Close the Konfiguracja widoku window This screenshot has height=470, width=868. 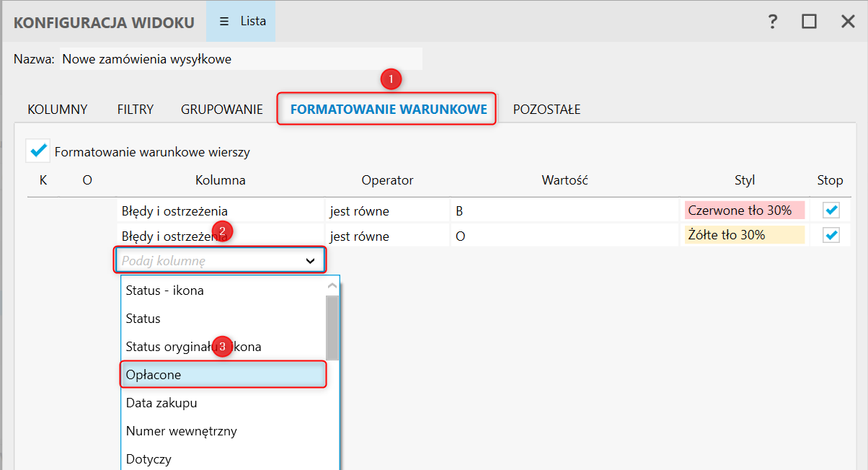[848, 22]
